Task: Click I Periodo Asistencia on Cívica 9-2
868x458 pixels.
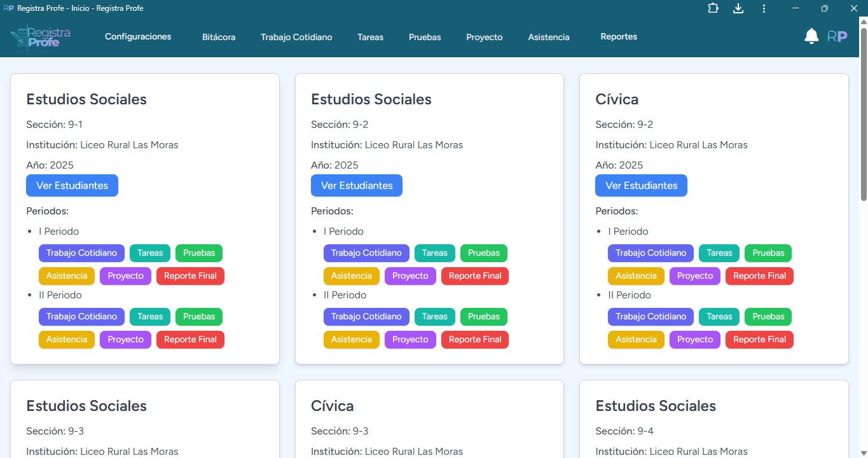Action: coord(636,276)
